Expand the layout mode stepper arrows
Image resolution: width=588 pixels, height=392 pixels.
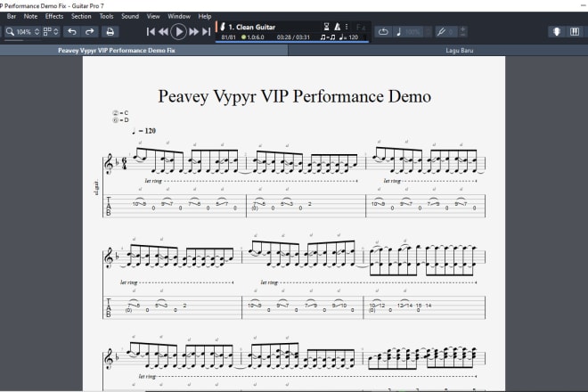click(x=56, y=32)
